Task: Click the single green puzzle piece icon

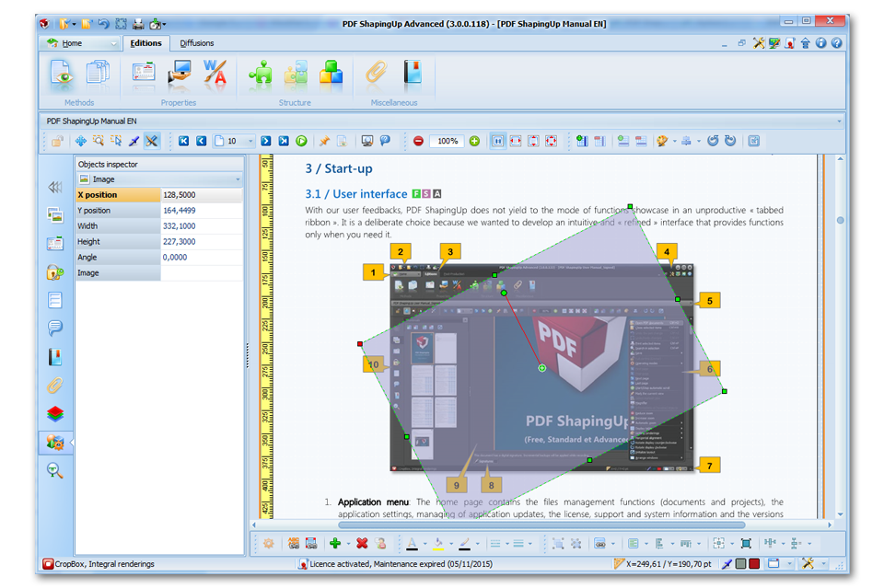Action: click(x=261, y=74)
